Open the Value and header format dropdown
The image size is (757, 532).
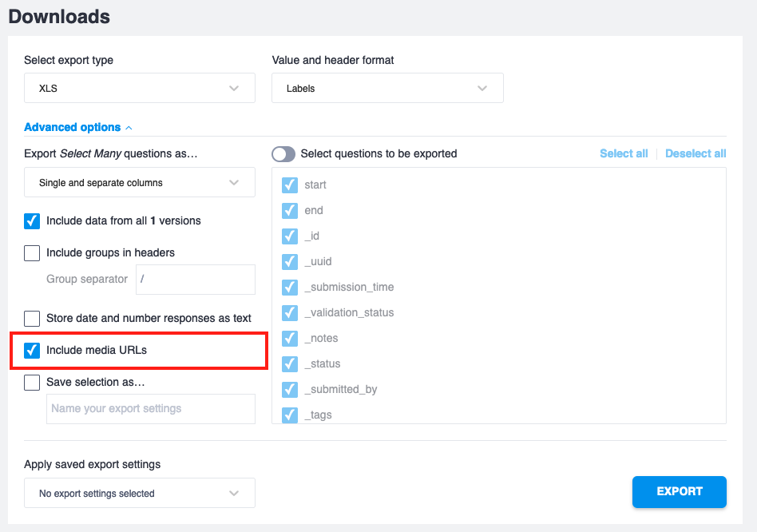[386, 88]
